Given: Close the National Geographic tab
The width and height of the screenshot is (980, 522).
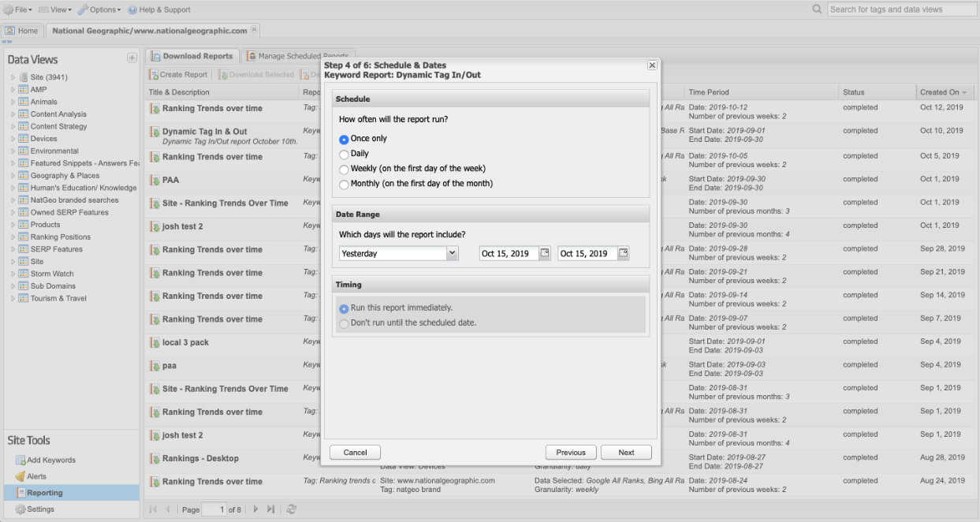Looking at the screenshot, I should click(x=254, y=30).
